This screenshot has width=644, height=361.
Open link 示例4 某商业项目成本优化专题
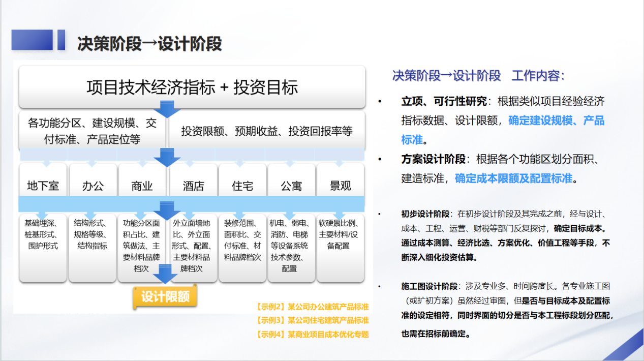point(312,334)
